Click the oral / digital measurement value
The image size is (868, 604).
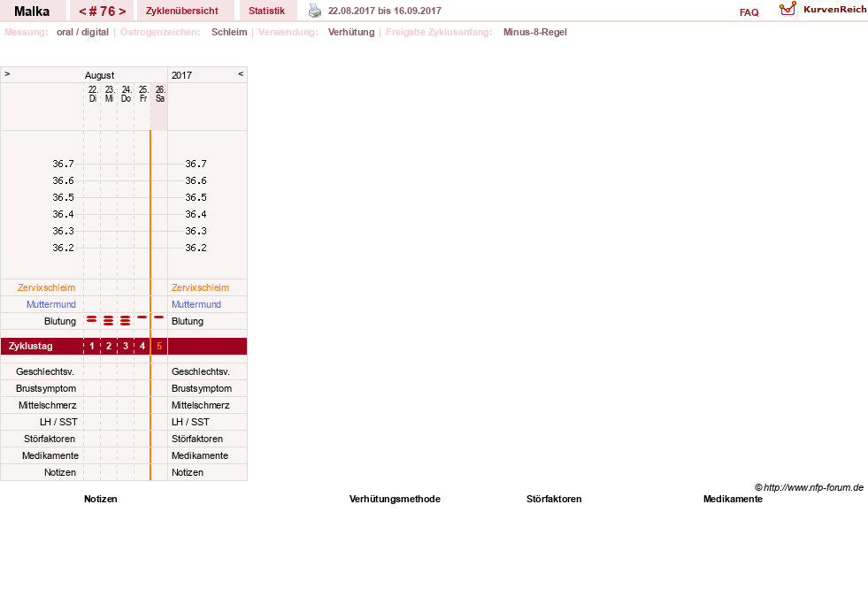click(82, 32)
